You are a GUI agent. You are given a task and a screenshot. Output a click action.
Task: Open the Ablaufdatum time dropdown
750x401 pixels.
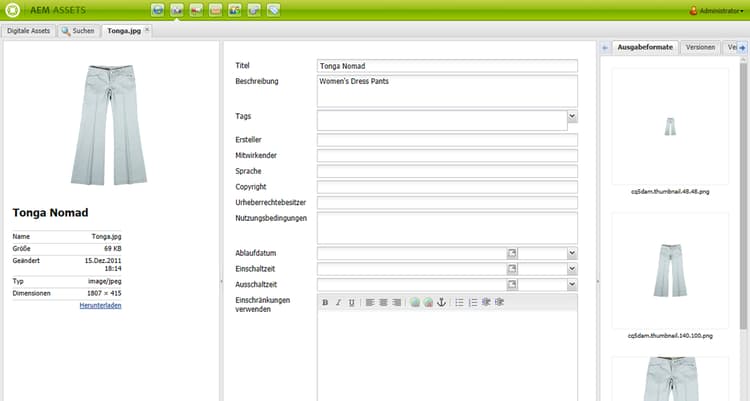pos(572,253)
